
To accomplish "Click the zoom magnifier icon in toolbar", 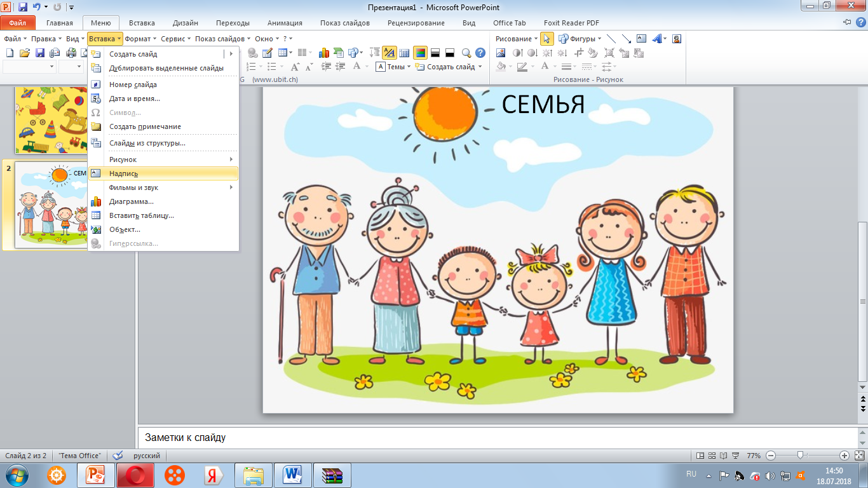I will pyautogui.click(x=466, y=53).
